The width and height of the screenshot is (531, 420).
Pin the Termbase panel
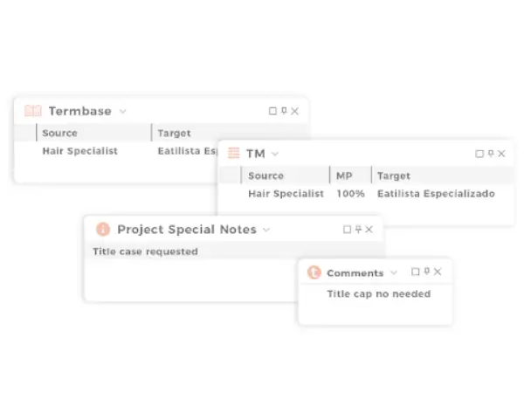pos(284,111)
